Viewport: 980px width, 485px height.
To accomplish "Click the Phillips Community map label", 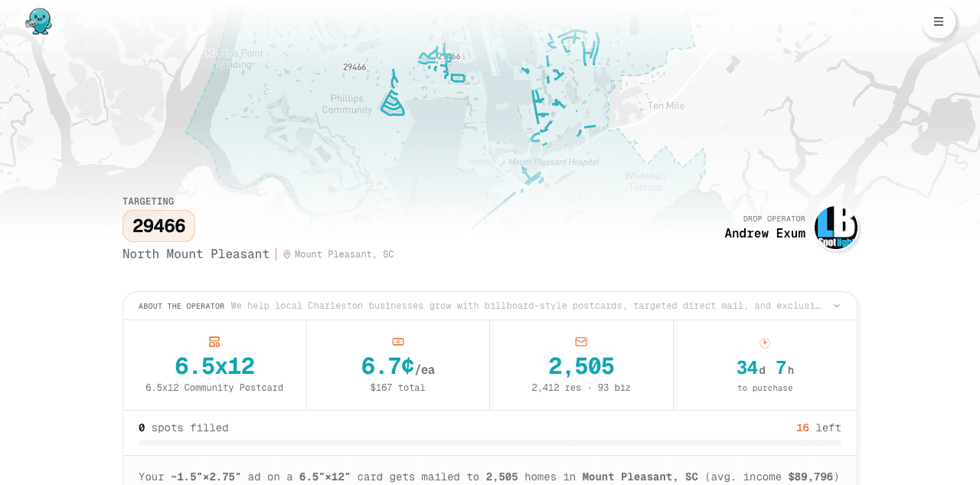I will (x=347, y=104).
